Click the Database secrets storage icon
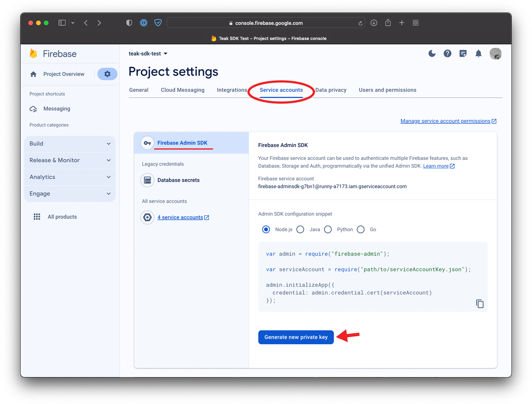The image size is (532, 404). (147, 180)
